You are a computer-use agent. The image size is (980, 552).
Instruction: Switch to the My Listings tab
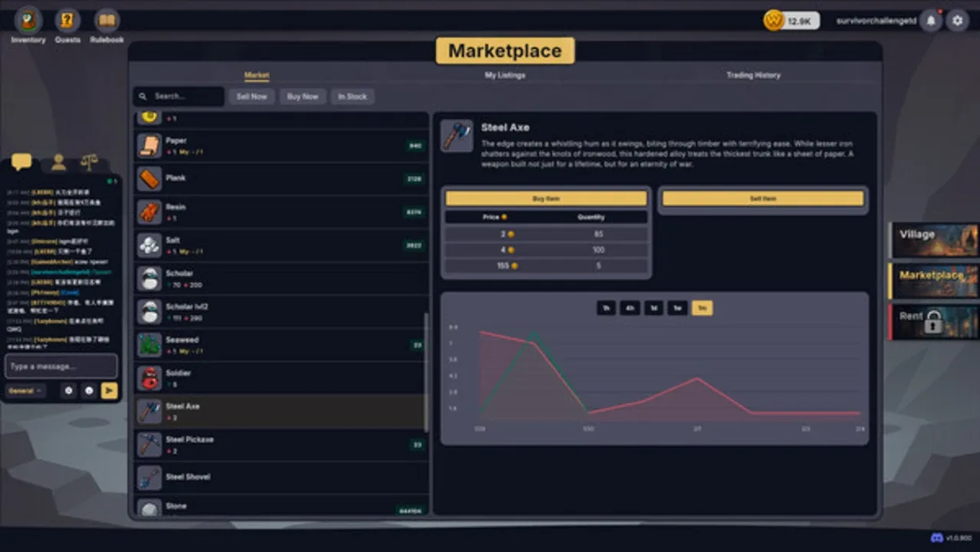point(505,75)
